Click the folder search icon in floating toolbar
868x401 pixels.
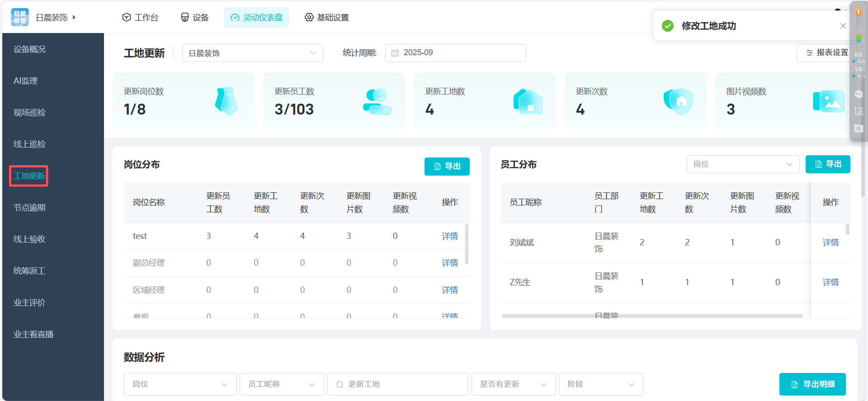[859, 129]
